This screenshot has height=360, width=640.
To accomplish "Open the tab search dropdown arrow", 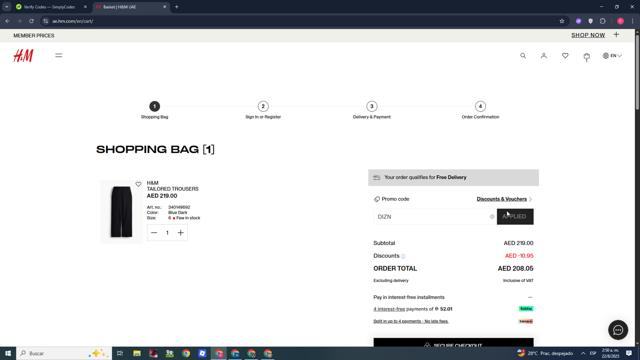I will click(7, 7).
